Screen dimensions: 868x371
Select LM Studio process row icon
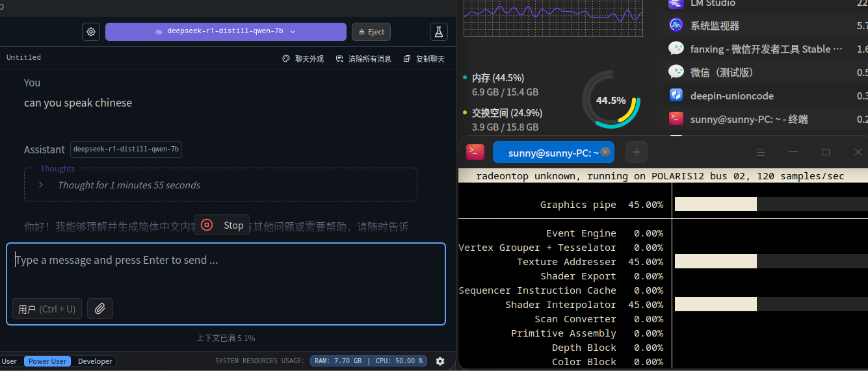(676, 3)
